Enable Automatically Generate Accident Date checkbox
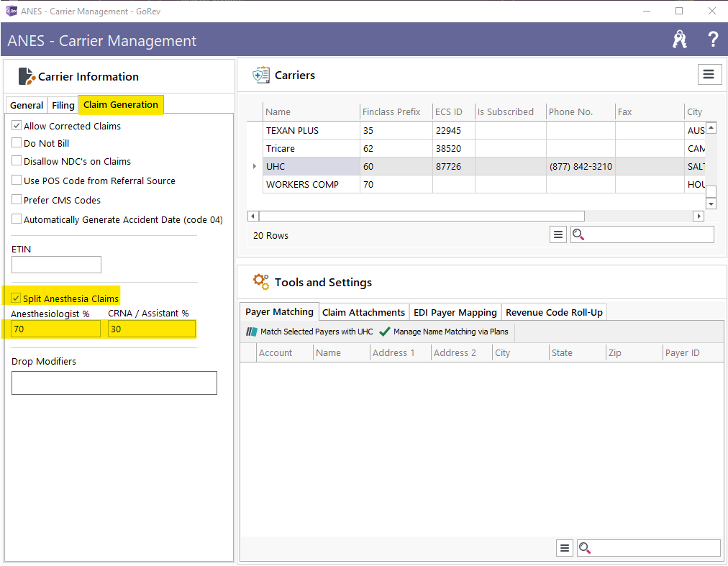 click(17, 219)
